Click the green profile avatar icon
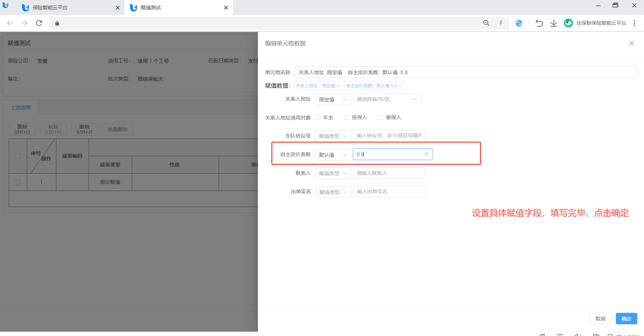 (x=568, y=23)
